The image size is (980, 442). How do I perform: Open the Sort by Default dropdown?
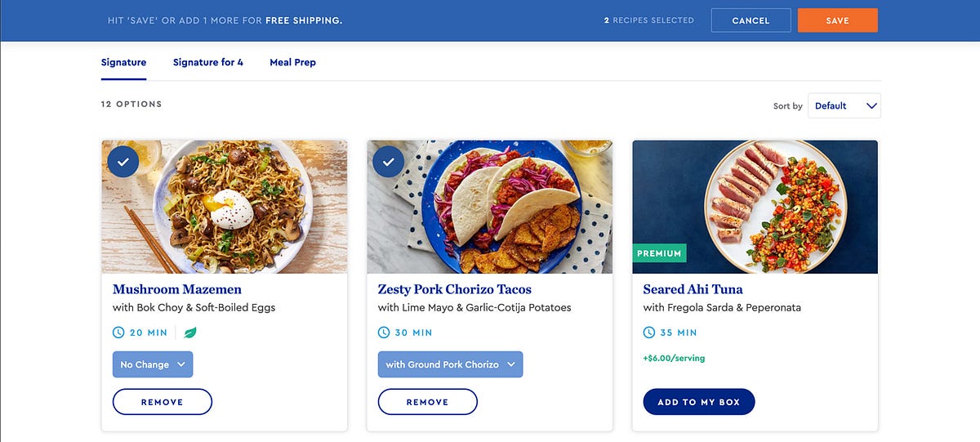coord(844,105)
